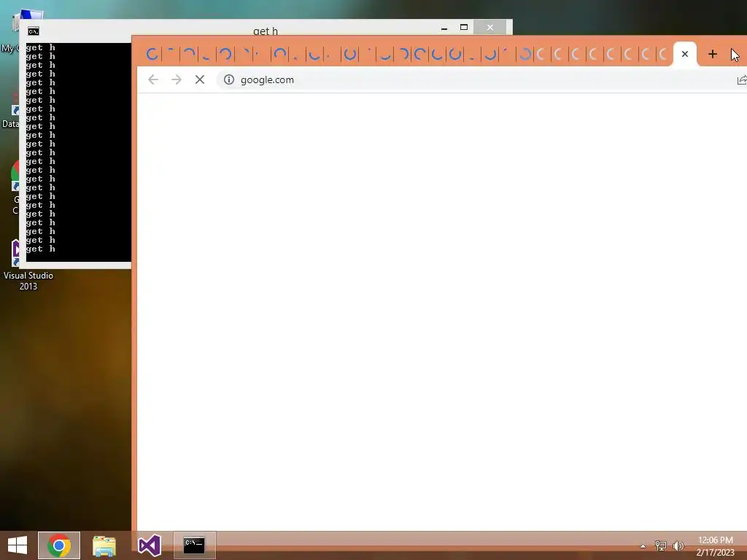Open the share page icon in Chrome
Viewport: 747px width, 560px height.
[x=742, y=80]
